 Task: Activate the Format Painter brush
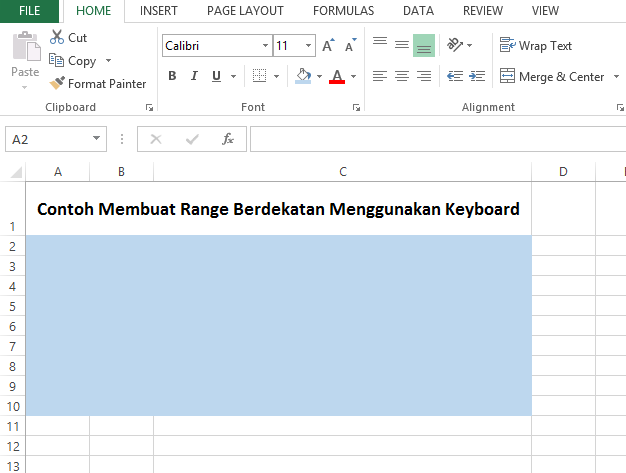pos(97,84)
